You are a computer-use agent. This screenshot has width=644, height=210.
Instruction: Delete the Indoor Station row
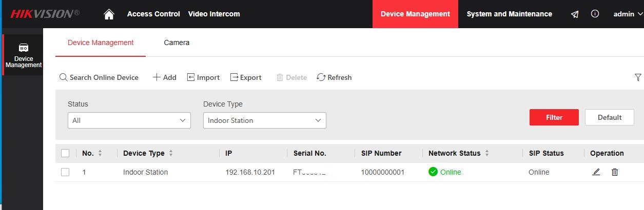tap(615, 172)
